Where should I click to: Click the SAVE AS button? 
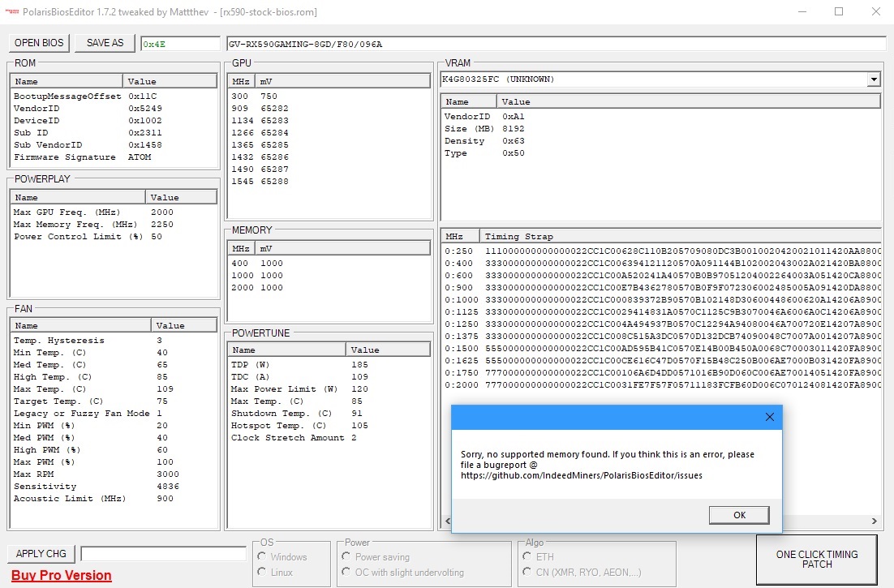coord(104,42)
